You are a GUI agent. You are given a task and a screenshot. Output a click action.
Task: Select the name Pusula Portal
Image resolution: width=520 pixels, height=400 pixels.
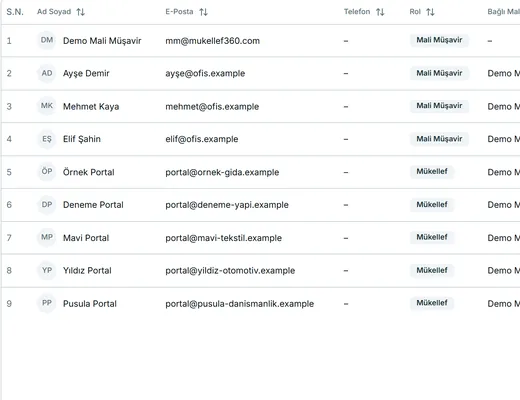(90, 303)
